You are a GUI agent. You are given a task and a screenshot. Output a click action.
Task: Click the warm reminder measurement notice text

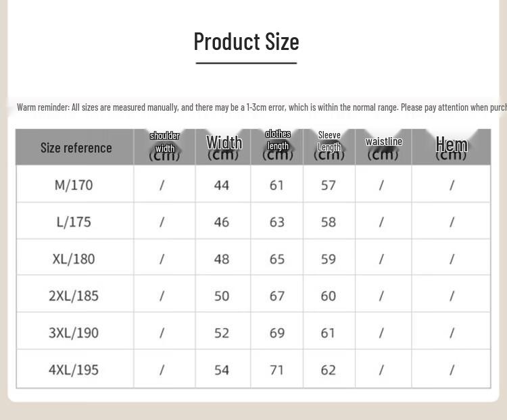[262, 107]
